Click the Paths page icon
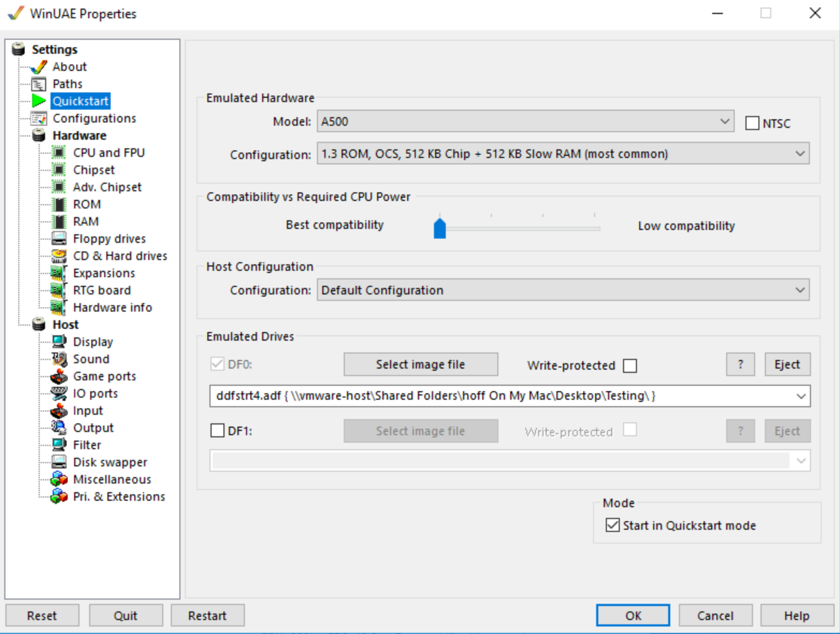 (39, 84)
